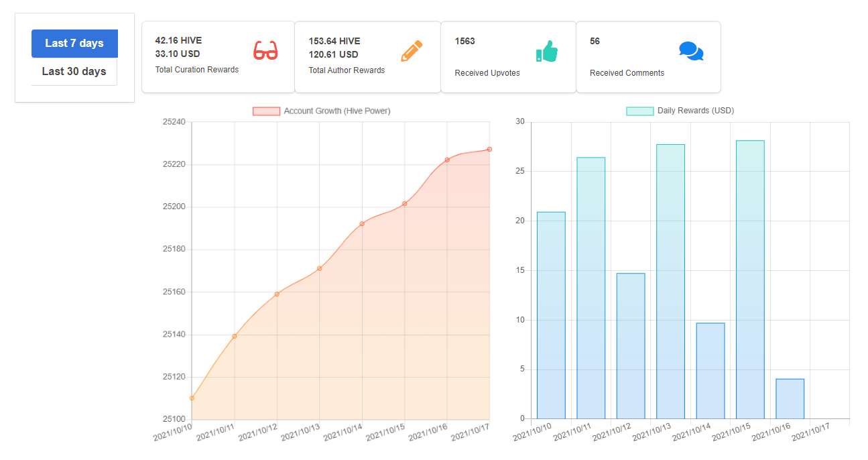The width and height of the screenshot is (868, 460).
Task: Click the green thumbs-up upvotes icon
Action: (547, 51)
